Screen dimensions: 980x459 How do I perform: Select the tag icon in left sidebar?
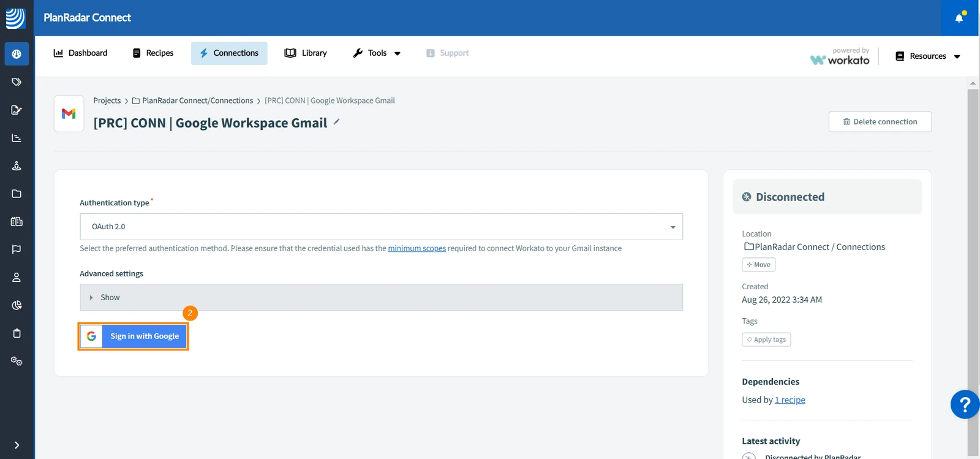click(17, 82)
